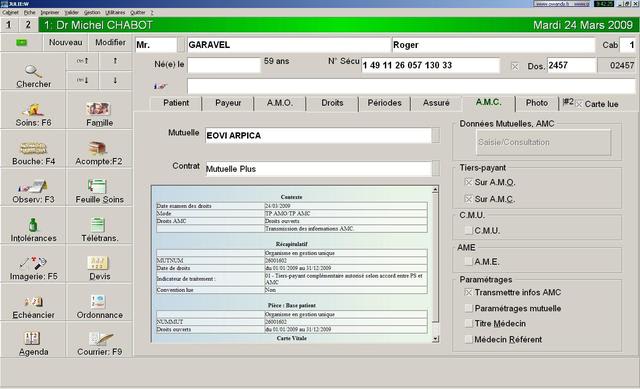Click the green card status icon
640x389 pixels.
click(x=22, y=42)
